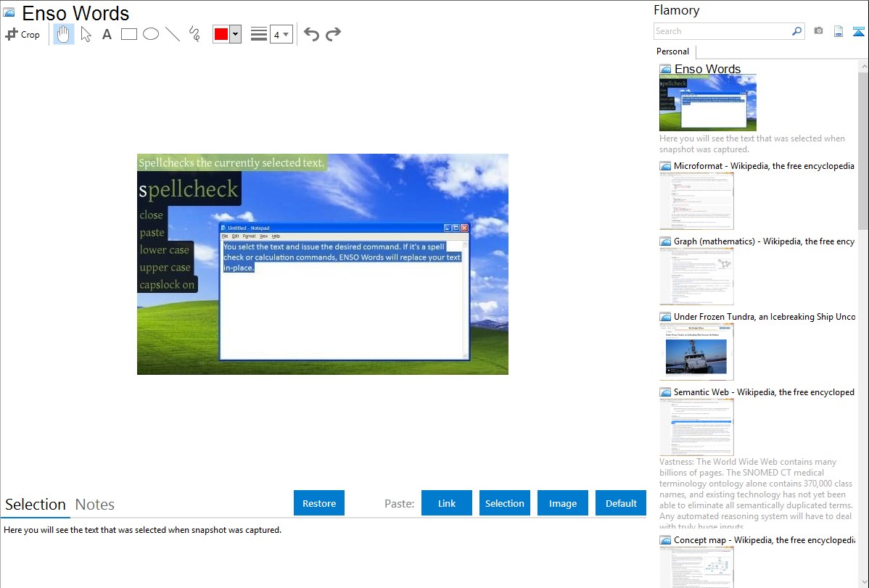Open the color picker dropdown arrow

pyautogui.click(x=236, y=34)
